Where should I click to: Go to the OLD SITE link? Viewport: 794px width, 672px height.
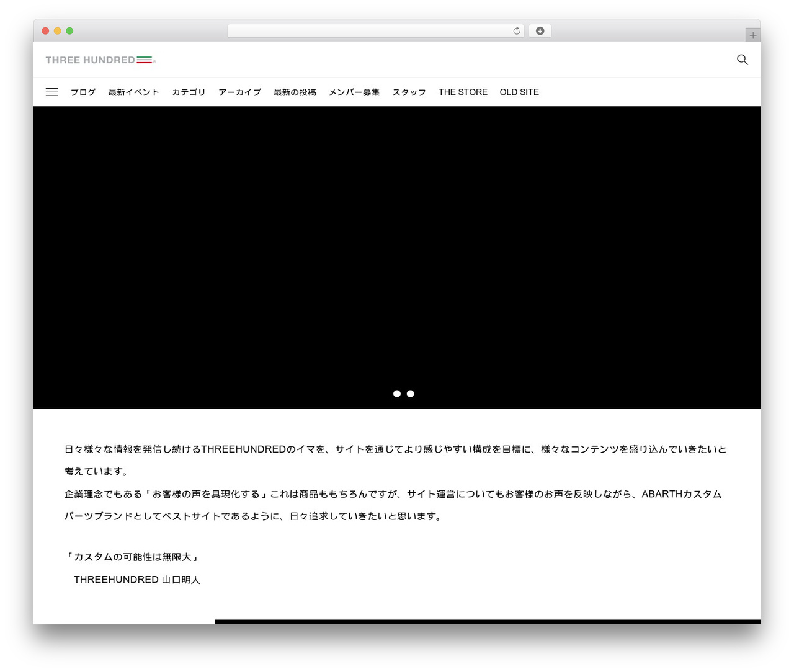pyautogui.click(x=519, y=92)
